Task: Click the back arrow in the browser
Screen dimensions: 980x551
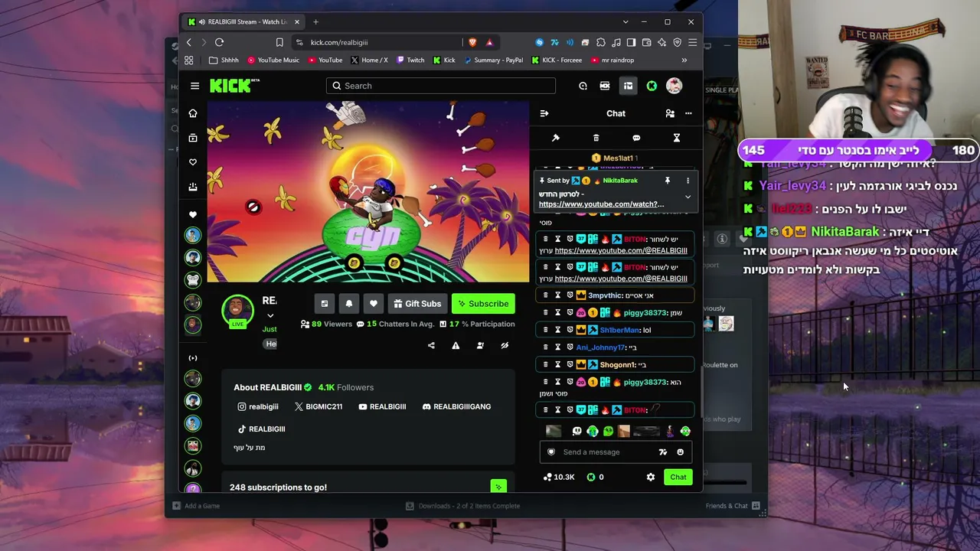Action: tap(189, 42)
